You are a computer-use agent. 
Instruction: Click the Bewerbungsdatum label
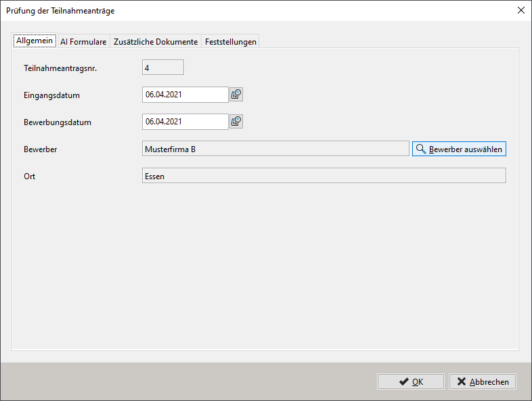(57, 122)
